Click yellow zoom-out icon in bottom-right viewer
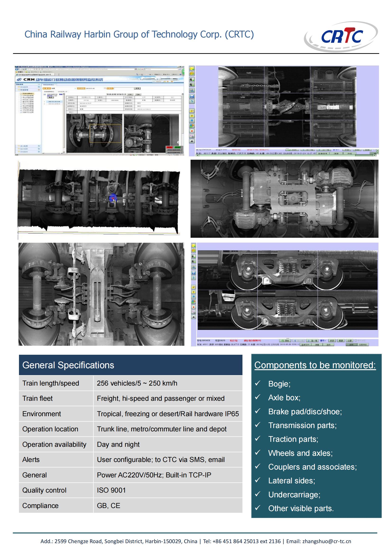 click(x=194, y=250)
